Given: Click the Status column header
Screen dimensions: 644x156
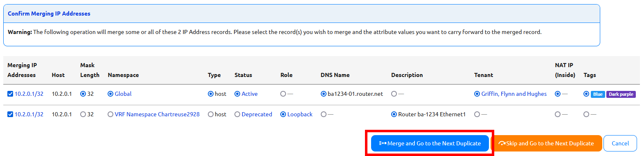Looking at the screenshot, I should tap(243, 75).
